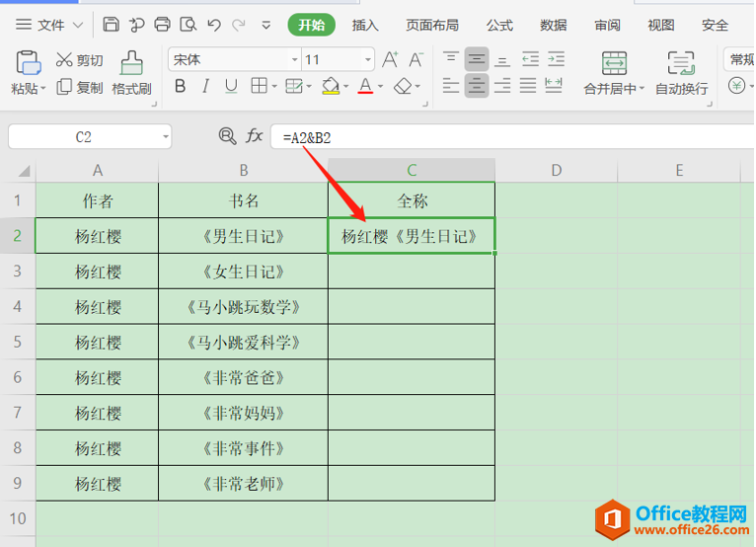Viewport: 756px width, 547px height.
Task: Click the distributed alignment icon
Action: (x=553, y=86)
